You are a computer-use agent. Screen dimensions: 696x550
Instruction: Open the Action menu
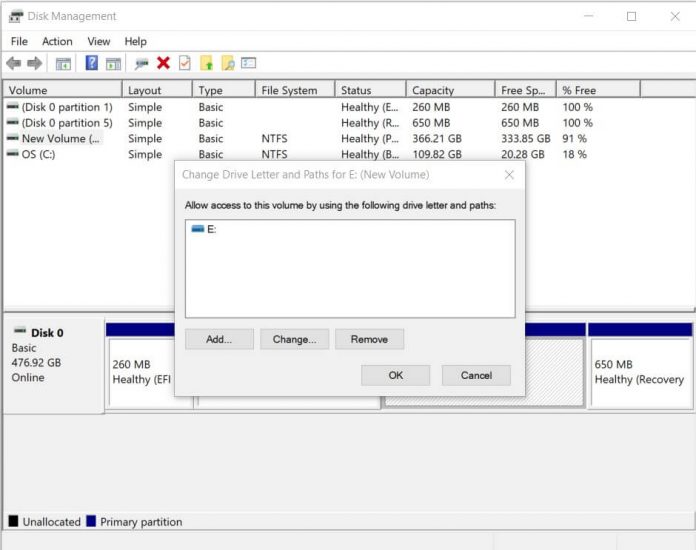point(57,41)
